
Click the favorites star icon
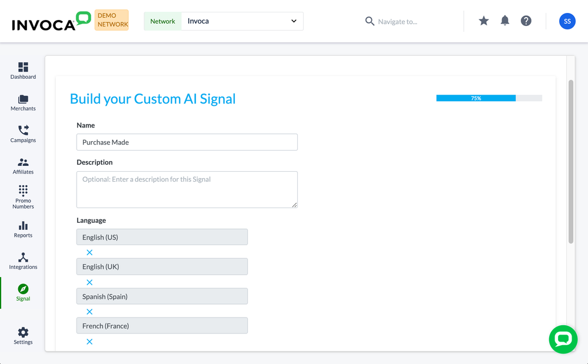(x=484, y=21)
